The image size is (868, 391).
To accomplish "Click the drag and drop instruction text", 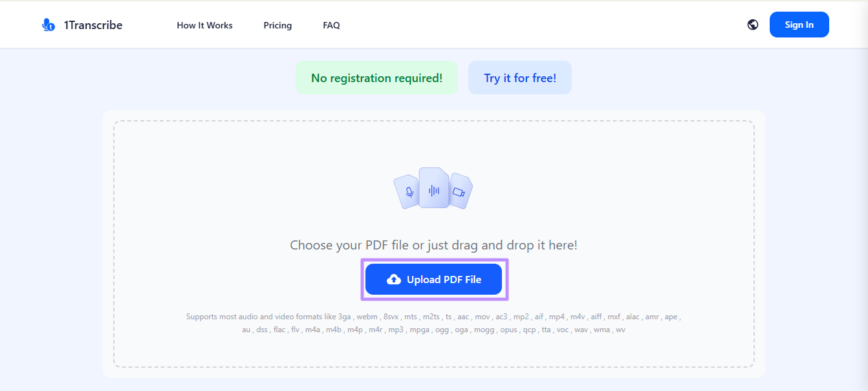I will click(434, 245).
